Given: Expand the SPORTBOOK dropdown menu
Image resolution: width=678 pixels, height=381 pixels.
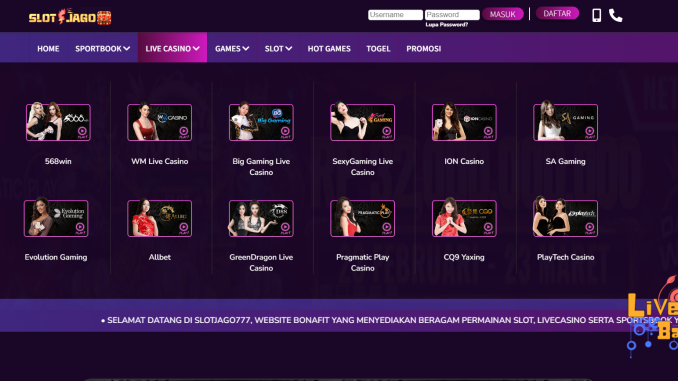Looking at the screenshot, I should point(102,48).
